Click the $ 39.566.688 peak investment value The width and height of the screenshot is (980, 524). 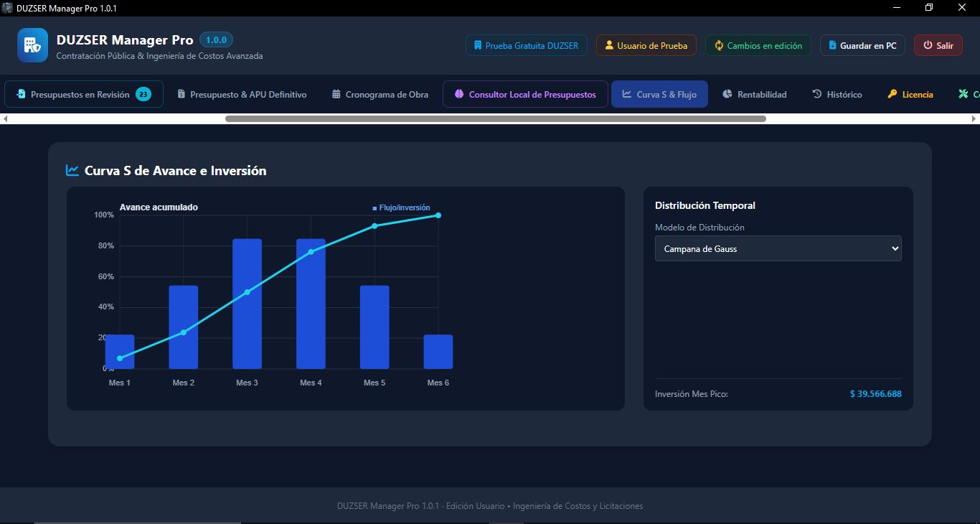(875, 394)
